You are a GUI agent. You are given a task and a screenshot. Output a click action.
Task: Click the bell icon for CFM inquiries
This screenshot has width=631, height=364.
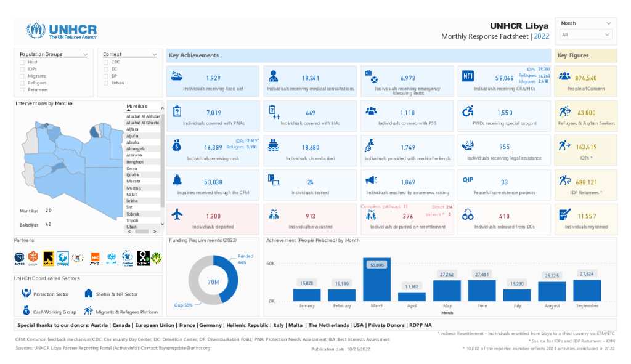tap(177, 180)
